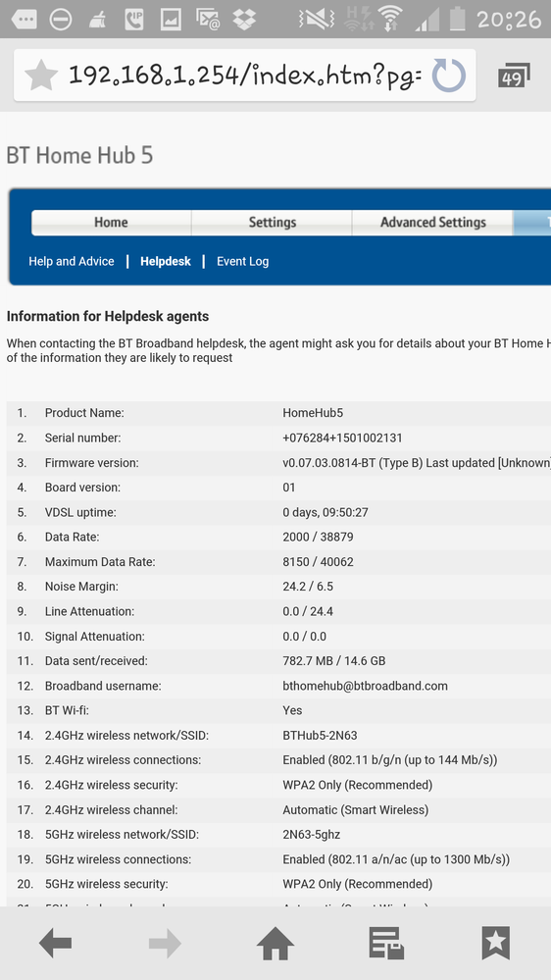Open the browser home page icon

tap(275, 943)
